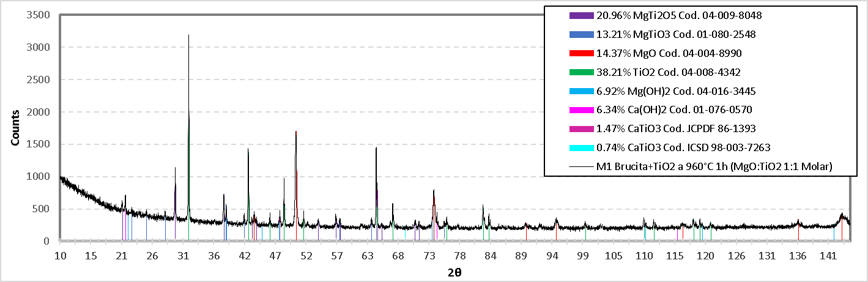Select the red MgO legend swatch
Screen dimensions: 868x282
click(x=581, y=54)
